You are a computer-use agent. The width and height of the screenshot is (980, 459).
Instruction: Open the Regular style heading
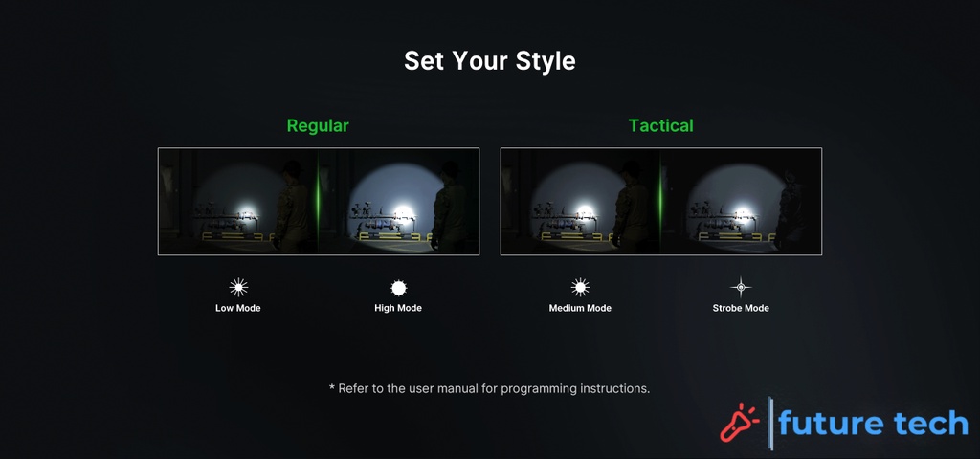(x=318, y=125)
